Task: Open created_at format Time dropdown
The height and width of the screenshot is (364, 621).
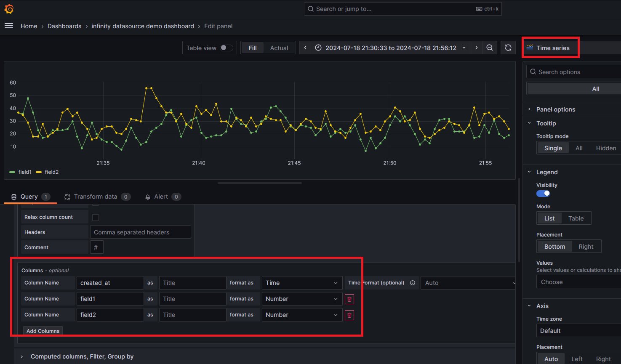Action: (x=302, y=283)
